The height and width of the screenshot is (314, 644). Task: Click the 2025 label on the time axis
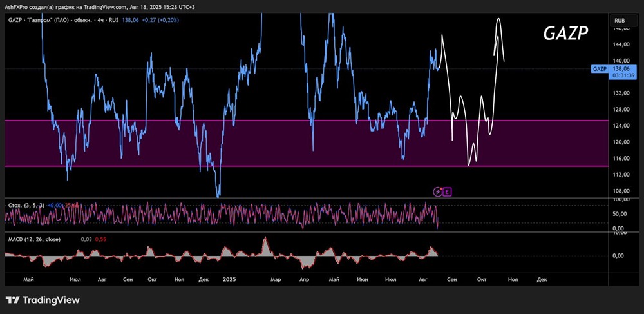[x=229, y=279]
